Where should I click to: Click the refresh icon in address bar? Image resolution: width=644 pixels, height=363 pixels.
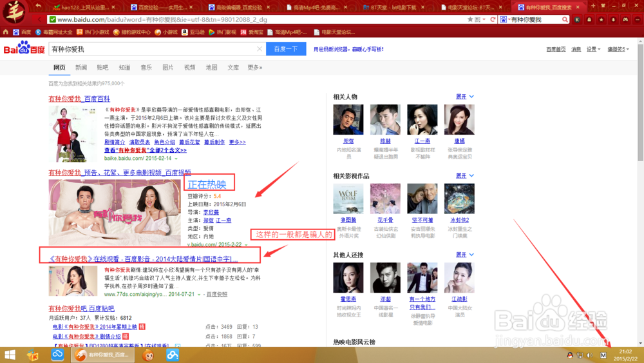[x=493, y=19]
